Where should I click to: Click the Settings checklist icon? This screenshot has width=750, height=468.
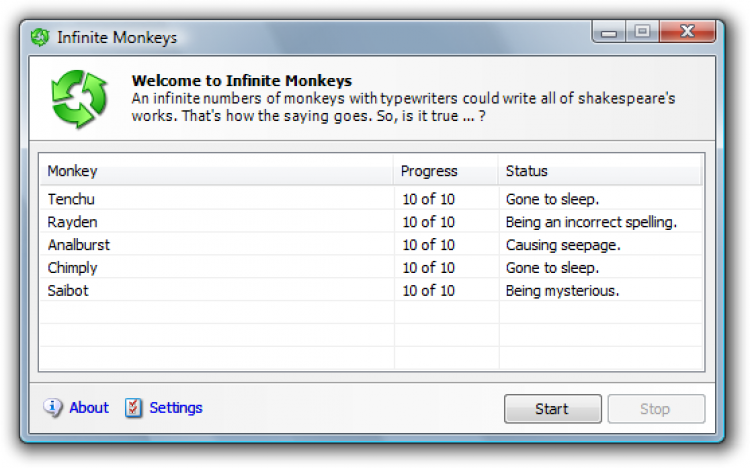[x=133, y=408]
